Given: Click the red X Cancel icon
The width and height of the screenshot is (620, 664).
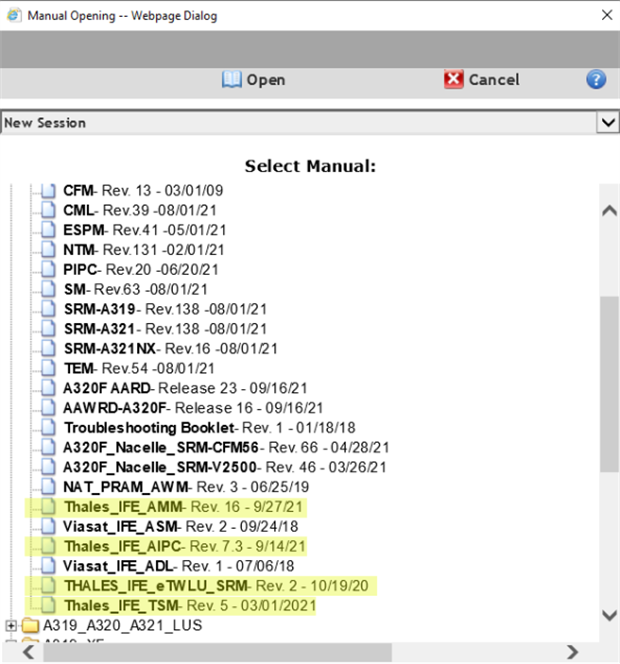Looking at the screenshot, I should pyautogui.click(x=454, y=80).
